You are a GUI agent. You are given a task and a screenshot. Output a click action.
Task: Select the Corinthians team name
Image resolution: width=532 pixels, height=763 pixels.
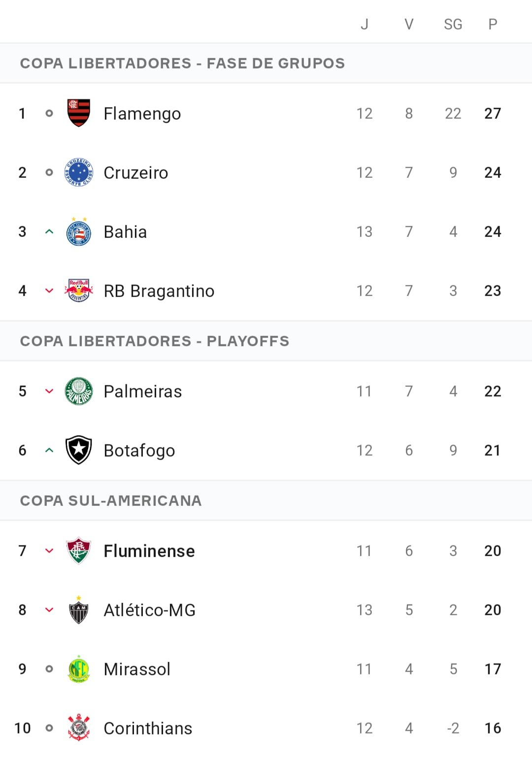tap(148, 728)
